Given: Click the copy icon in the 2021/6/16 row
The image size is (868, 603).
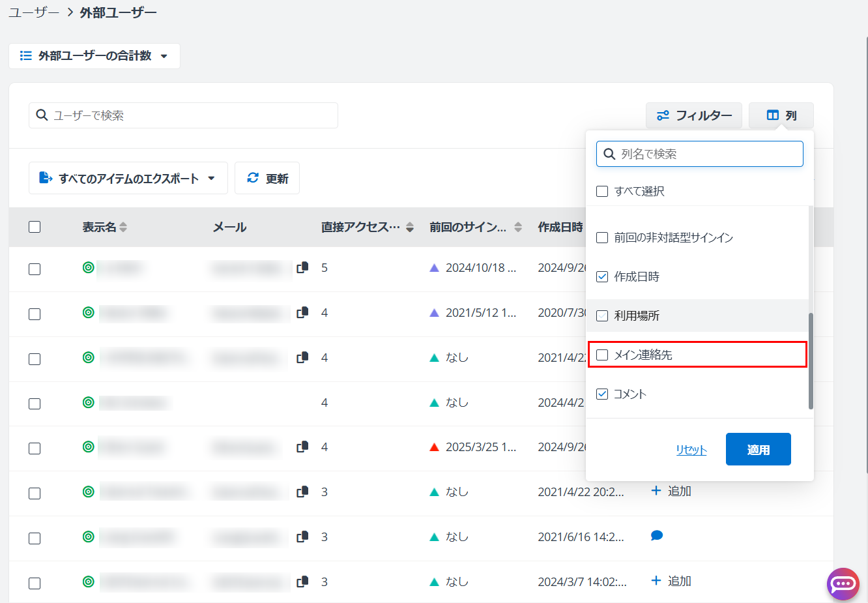Looking at the screenshot, I should click(x=302, y=537).
